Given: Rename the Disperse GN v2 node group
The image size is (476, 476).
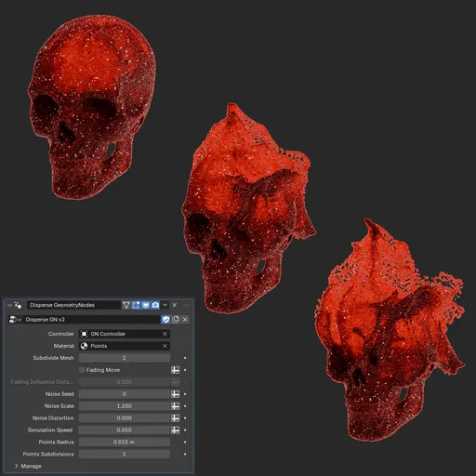Looking at the screenshot, I should (92, 320).
